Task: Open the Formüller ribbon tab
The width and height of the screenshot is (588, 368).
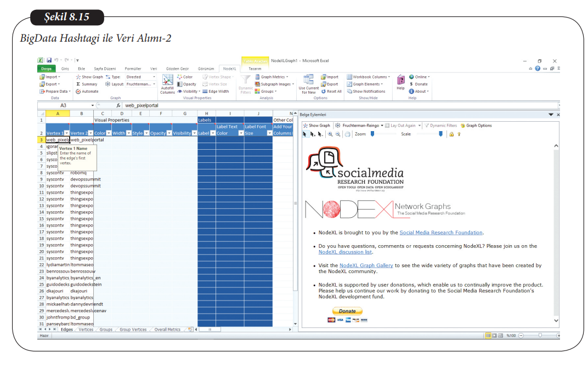Action: click(x=133, y=69)
